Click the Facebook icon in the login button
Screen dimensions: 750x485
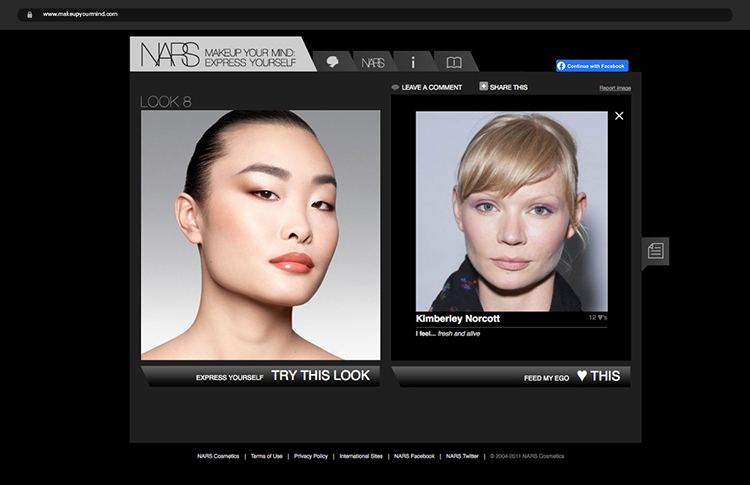coord(562,66)
